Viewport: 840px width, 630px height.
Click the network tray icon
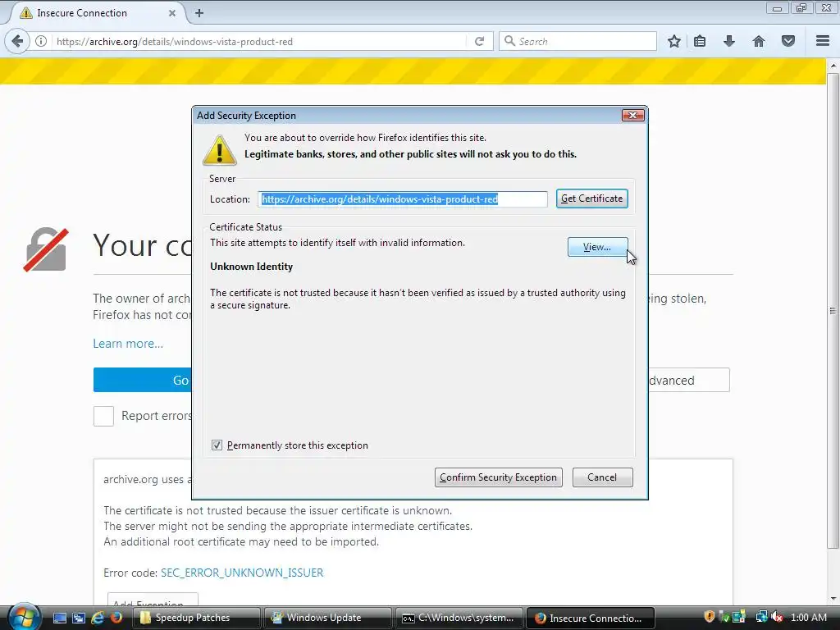(761, 617)
